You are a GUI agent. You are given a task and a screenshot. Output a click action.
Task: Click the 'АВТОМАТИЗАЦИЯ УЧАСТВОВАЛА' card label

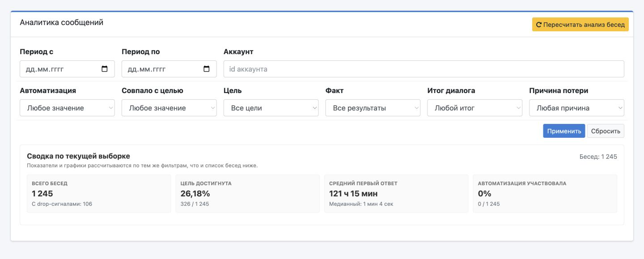[x=522, y=183]
